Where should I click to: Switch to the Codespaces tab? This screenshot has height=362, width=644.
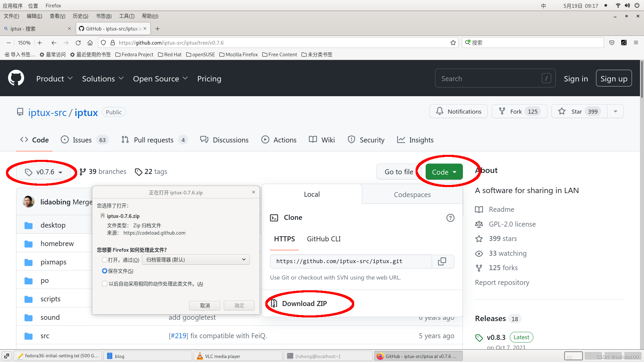coord(412,194)
